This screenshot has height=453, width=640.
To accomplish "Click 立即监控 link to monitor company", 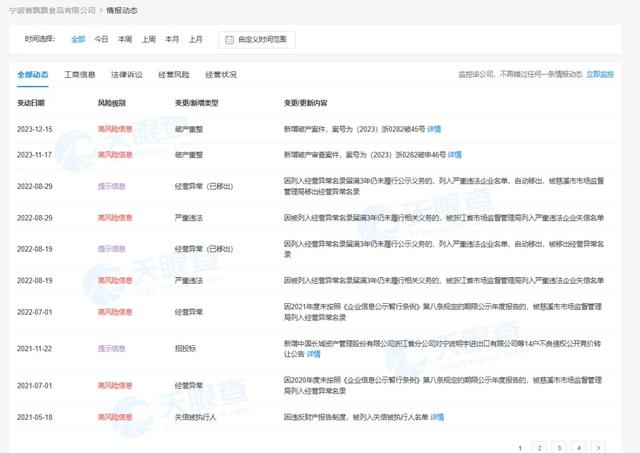I will click(599, 74).
